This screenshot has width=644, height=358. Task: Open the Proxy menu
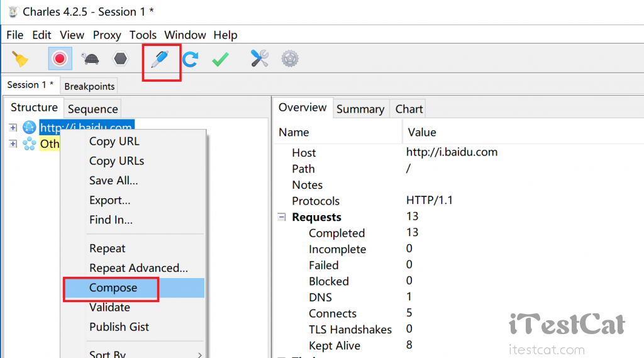point(107,35)
